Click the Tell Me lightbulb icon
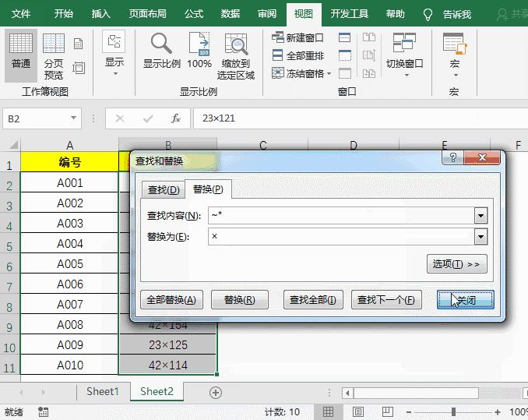The width and height of the screenshot is (528, 420). point(428,15)
